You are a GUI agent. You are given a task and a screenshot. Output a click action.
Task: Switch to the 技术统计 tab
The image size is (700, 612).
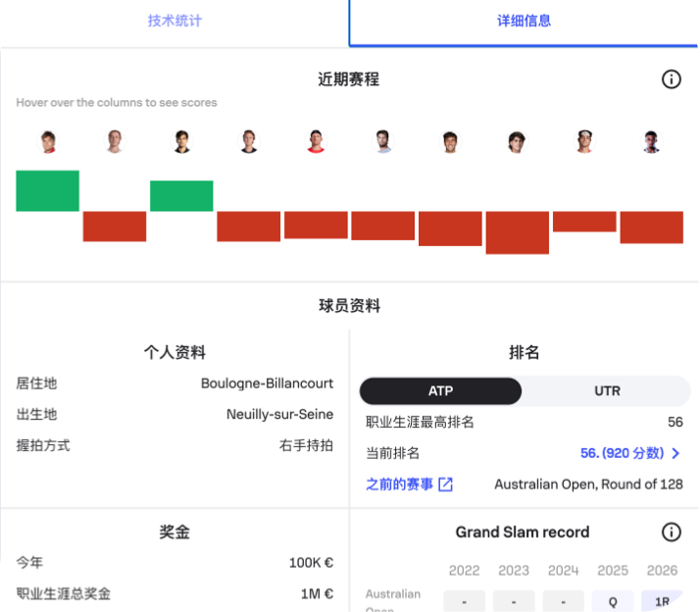click(175, 21)
